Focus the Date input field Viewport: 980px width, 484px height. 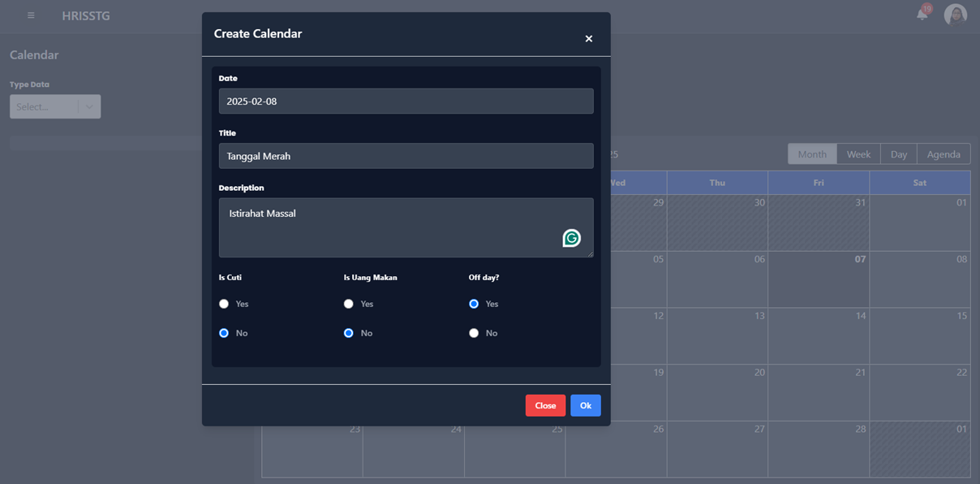click(406, 102)
